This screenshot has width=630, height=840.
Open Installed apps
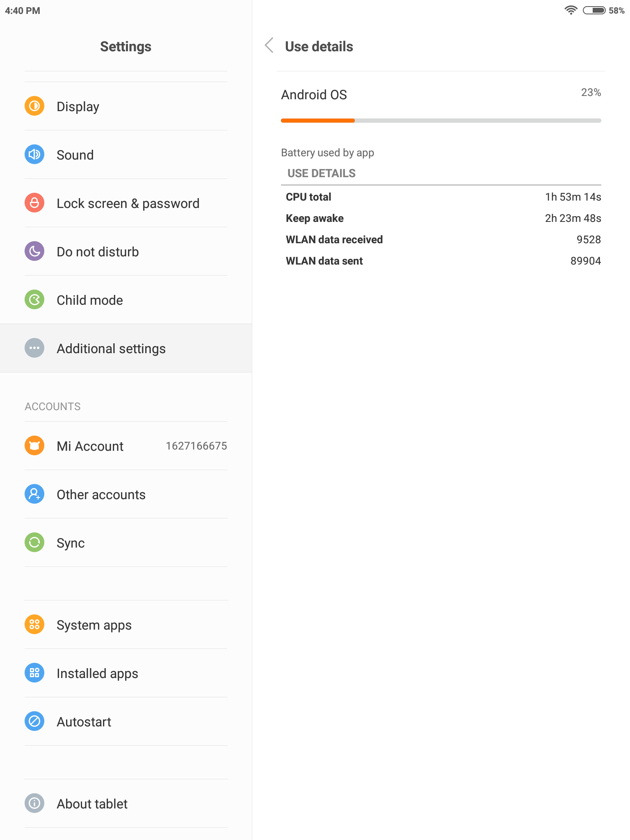(x=126, y=673)
